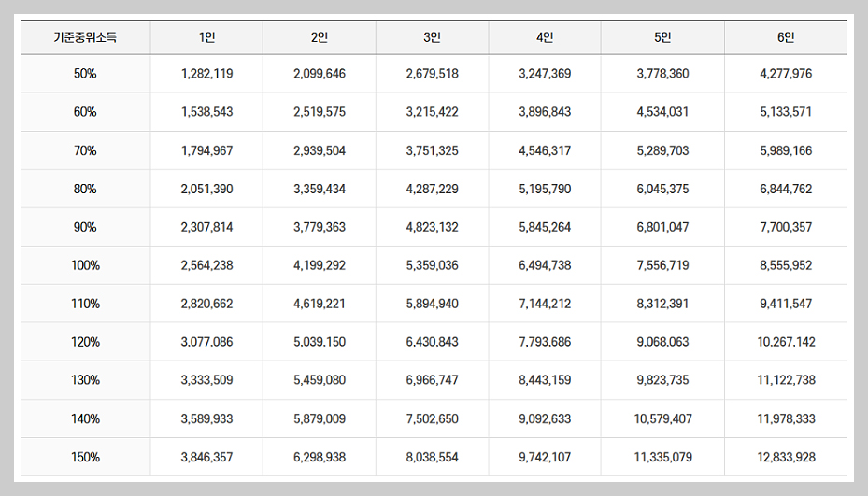The width and height of the screenshot is (868, 496).
Task: Select cell value 10,267,142
Action: click(786, 342)
